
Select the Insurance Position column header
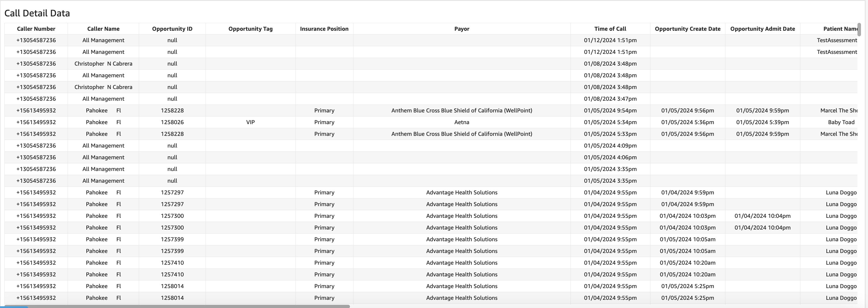324,29
